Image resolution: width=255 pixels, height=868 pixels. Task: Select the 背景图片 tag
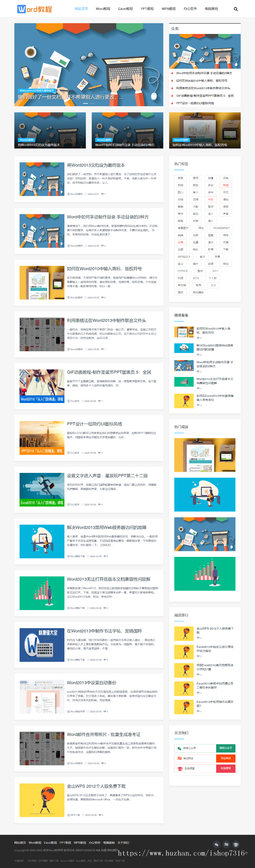[x=183, y=228]
